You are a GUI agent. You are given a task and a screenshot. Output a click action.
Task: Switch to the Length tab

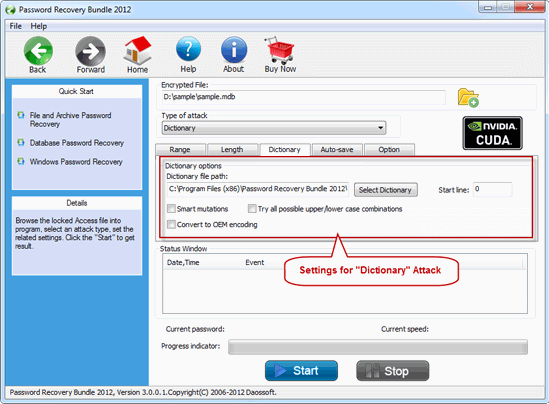[x=232, y=149]
